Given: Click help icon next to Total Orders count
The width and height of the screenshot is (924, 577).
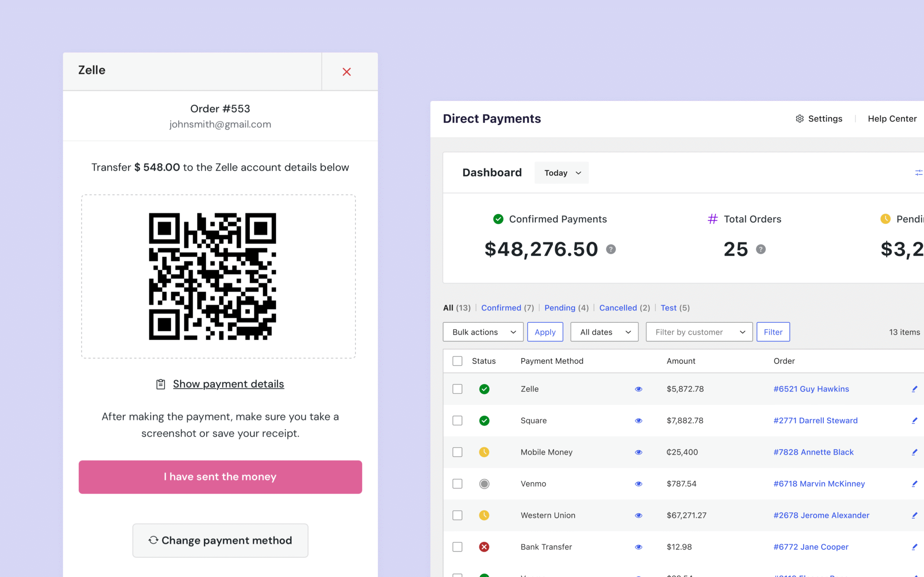Looking at the screenshot, I should pos(760,249).
